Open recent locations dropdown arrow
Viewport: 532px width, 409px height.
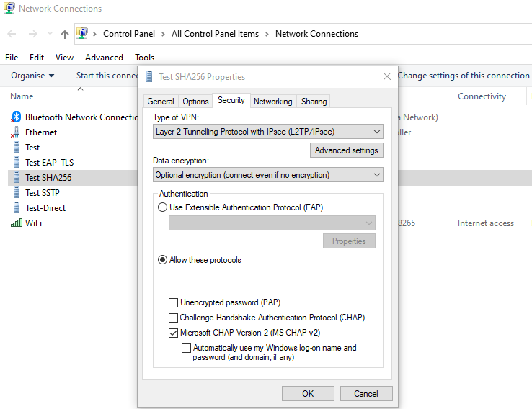(x=50, y=34)
